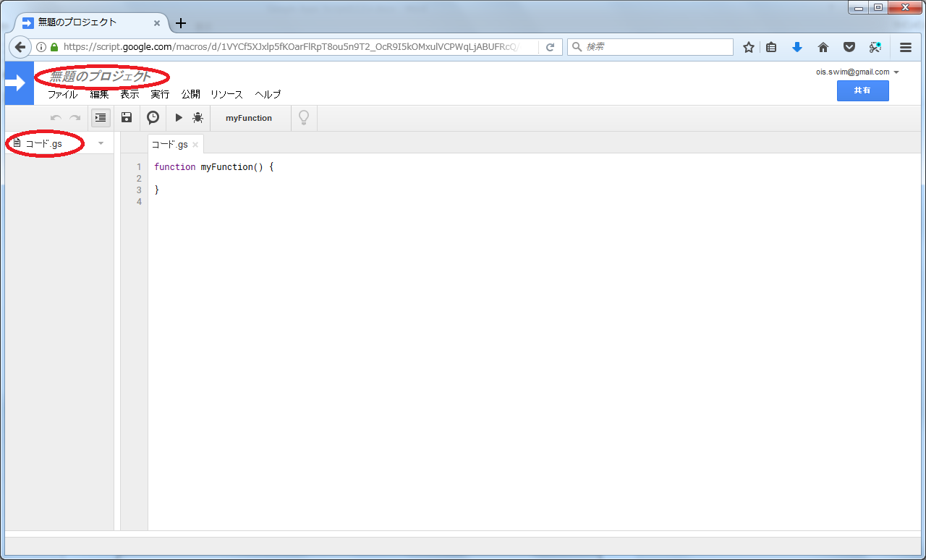Open the 編集 menu
The height and width of the screenshot is (560, 926).
(x=99, y=94)
